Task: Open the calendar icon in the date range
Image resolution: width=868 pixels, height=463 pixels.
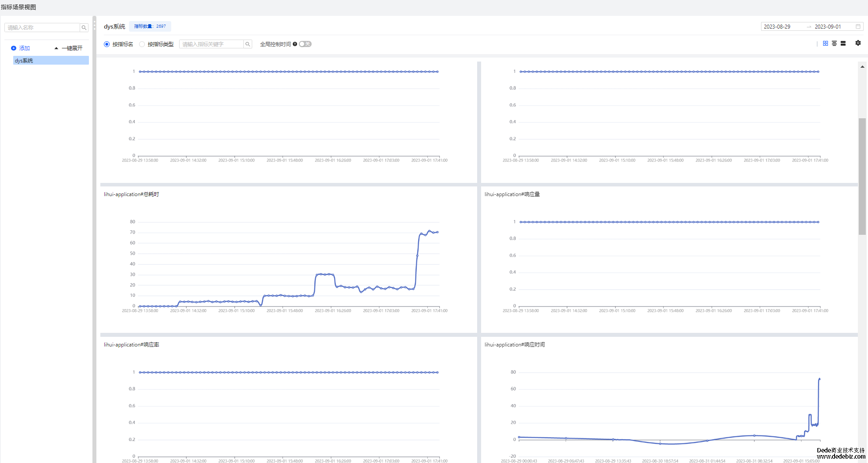Action: pyautogui.click(x=858, y=27)
